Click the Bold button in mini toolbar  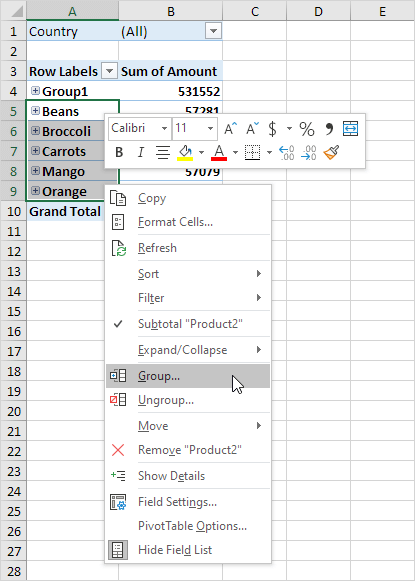click(x=119, y=152)
